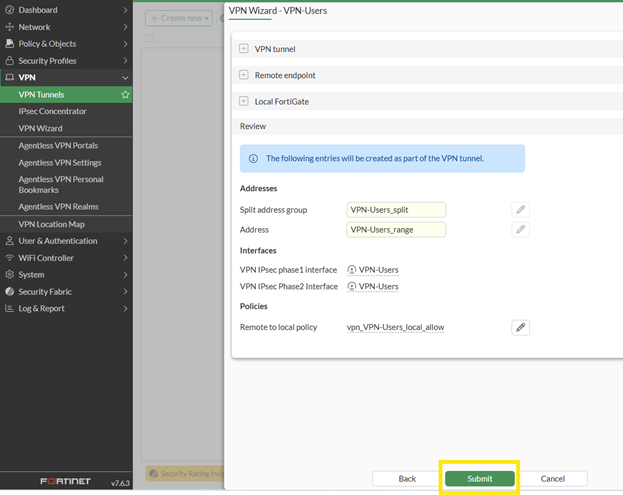This screenshot has width=623, height=495.
Task: Collapse the VPN menu chevron
Action: pos(125,77)
